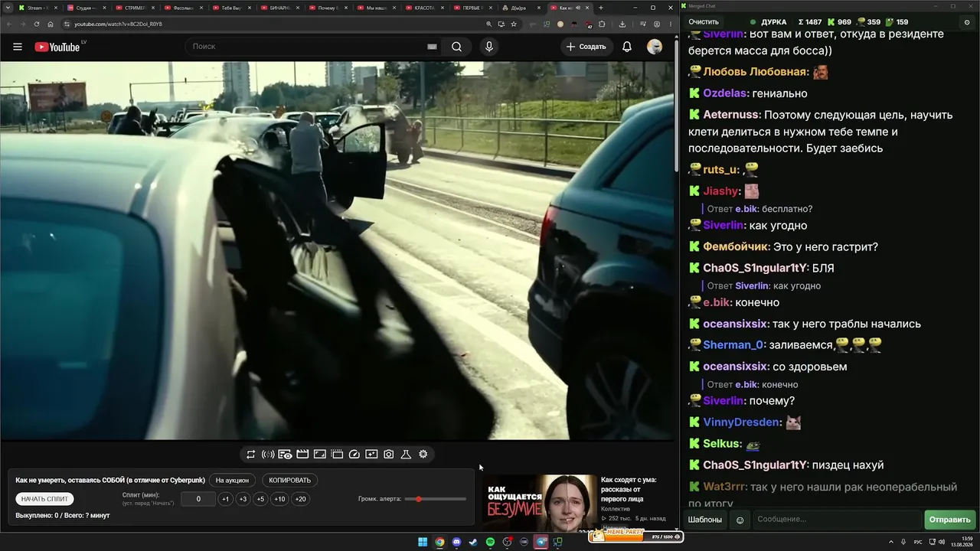The height and width of the screenshot is (551, 980).
Task: Clear chat with the 'Очистить' button
Action: click(704, 22)
